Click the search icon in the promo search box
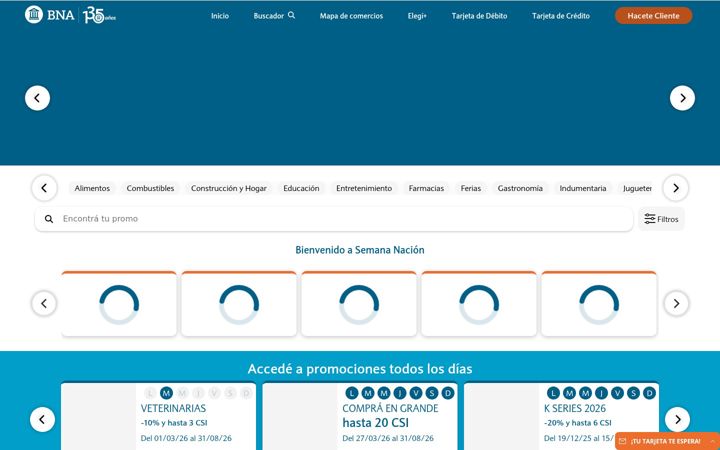 49,219
